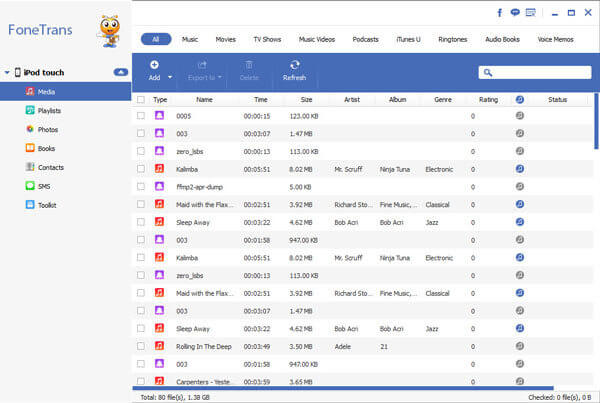This screenshot has width=600, height=403.
Task: Open Photos in the sidebar
Action: coord(47,129)
